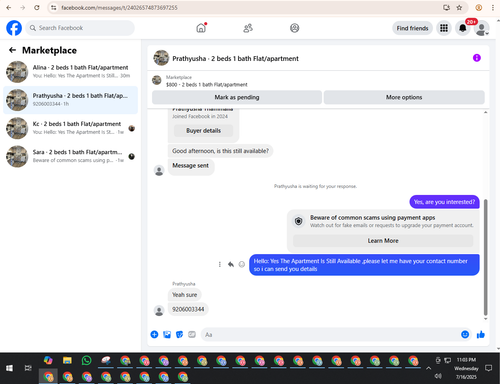Screen dimensions: 500x384
Task: Click Learn More on scam warning
Action: [383, 241]
